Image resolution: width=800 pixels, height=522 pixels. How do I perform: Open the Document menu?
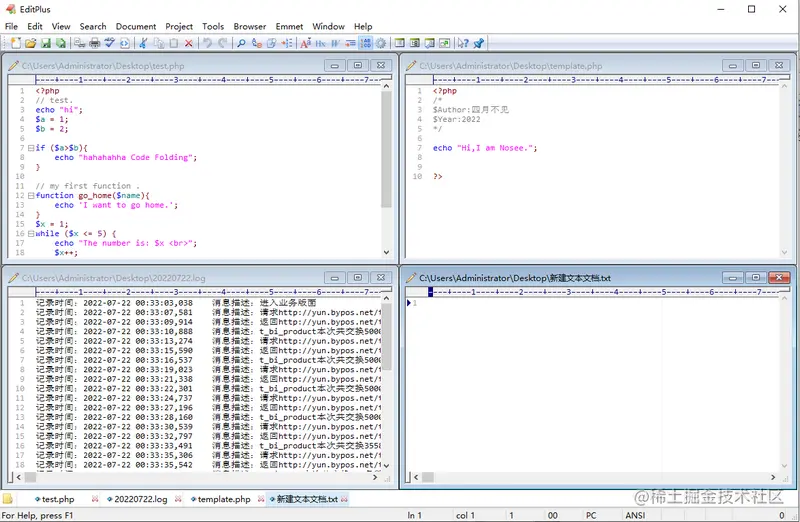click(136, 27)
